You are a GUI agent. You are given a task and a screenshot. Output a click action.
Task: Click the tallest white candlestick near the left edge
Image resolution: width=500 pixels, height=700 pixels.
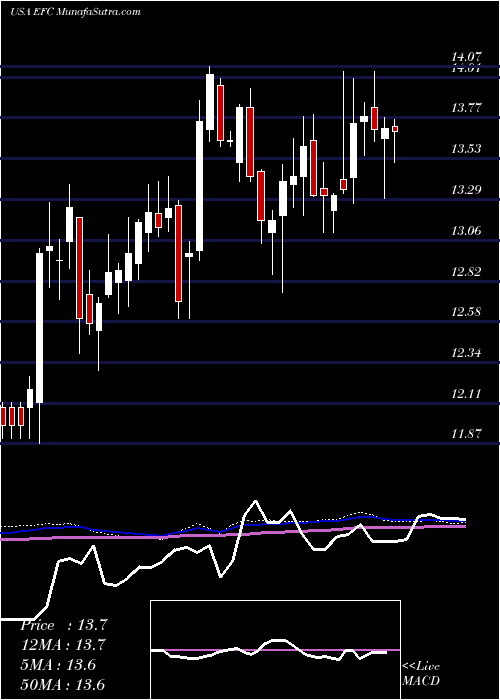[x=40, y=328]
